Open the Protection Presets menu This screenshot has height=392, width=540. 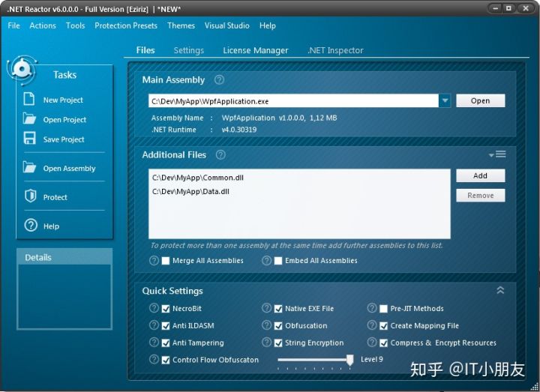pos(126,25)
